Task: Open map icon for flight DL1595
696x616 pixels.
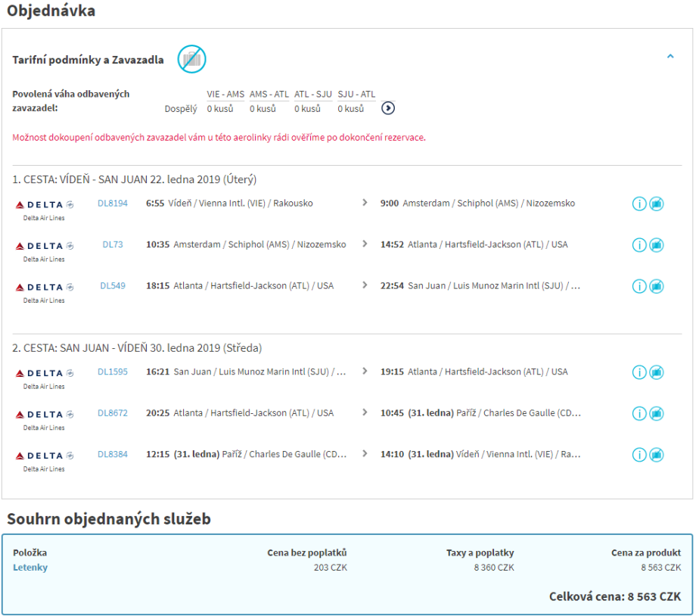Action: (x=657, y=372)
